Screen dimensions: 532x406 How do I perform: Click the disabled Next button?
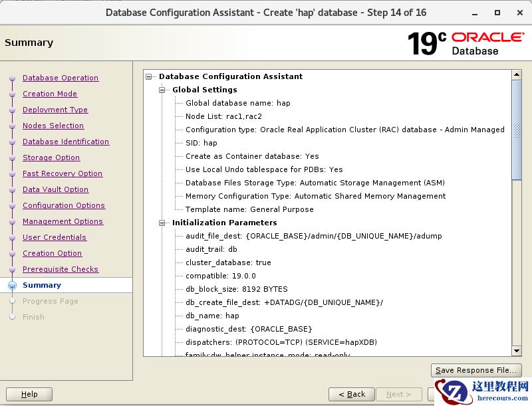tap(398, 394)
